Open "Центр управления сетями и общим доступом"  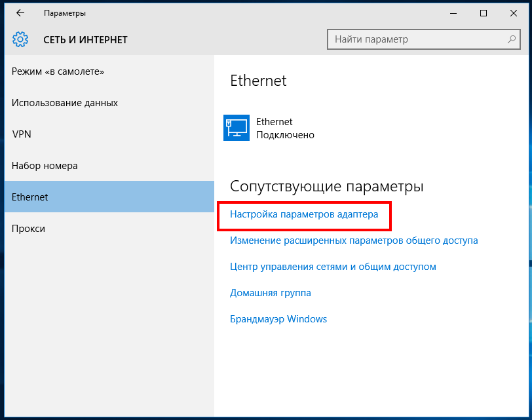(333, 267)
